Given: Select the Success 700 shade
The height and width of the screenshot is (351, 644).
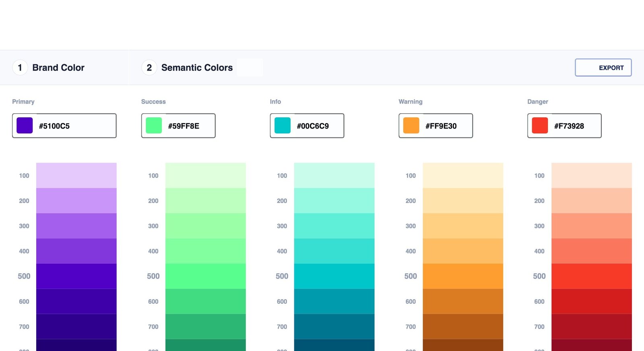Looking at the screenshot, I should [x=206, y=326].
